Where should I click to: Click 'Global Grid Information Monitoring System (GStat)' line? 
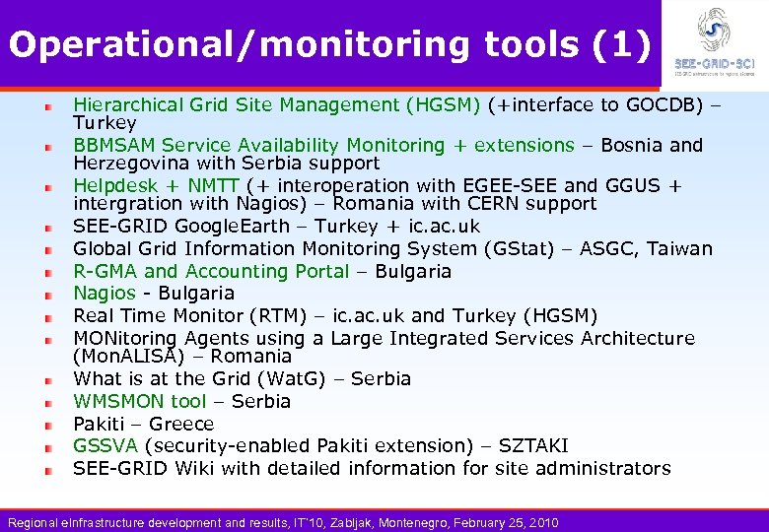392,249
